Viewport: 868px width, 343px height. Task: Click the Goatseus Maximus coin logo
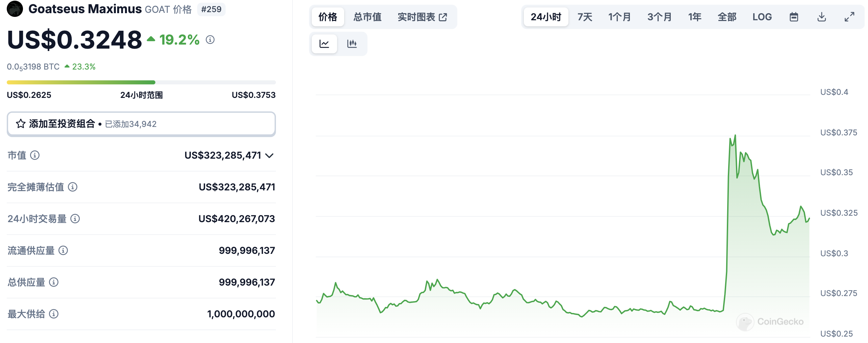click(15, 9)
